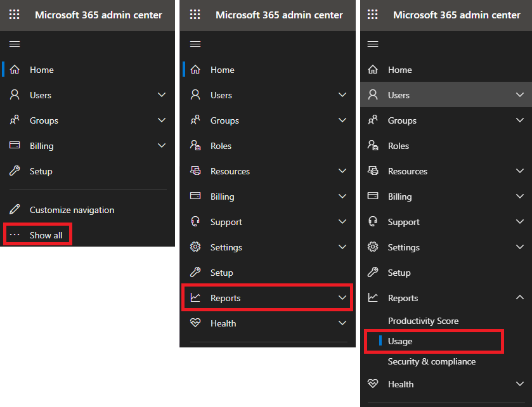Expand Groups chevron in left panel
The height and width of the screenshot is (407, 532).
tap(162, 120)
